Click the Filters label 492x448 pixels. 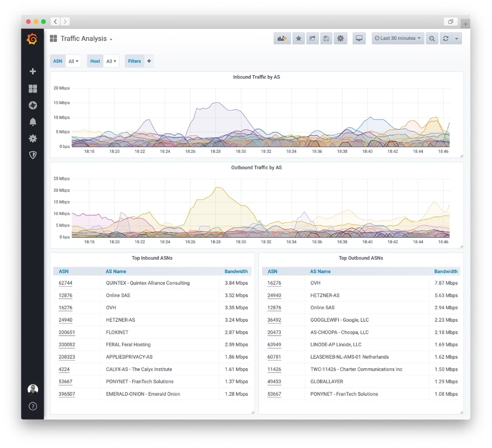pyautogui.click(x=135, y=61)
